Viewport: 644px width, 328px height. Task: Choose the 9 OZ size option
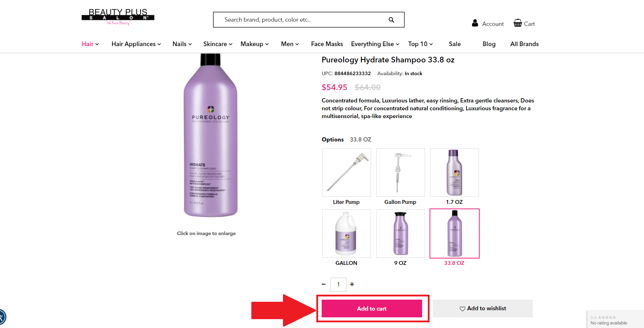[400, 234]
